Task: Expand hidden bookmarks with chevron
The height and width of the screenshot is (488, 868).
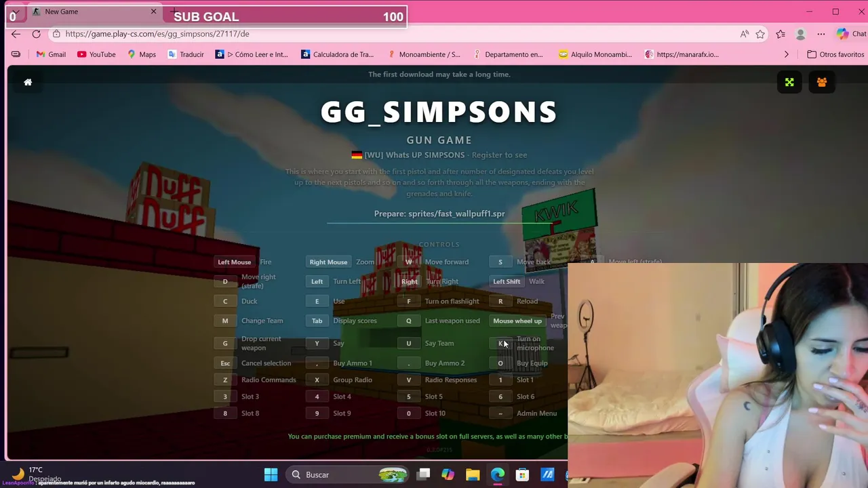Action: [x=787, y=54]
